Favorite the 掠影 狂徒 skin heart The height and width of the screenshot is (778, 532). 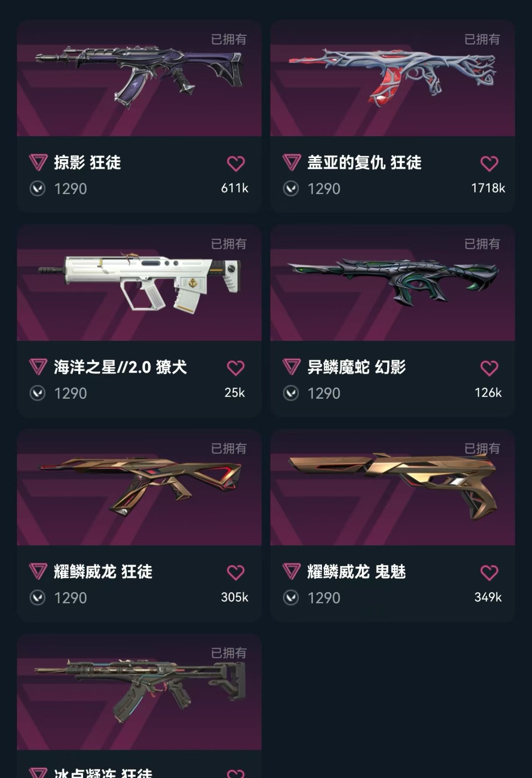[236, 163]
